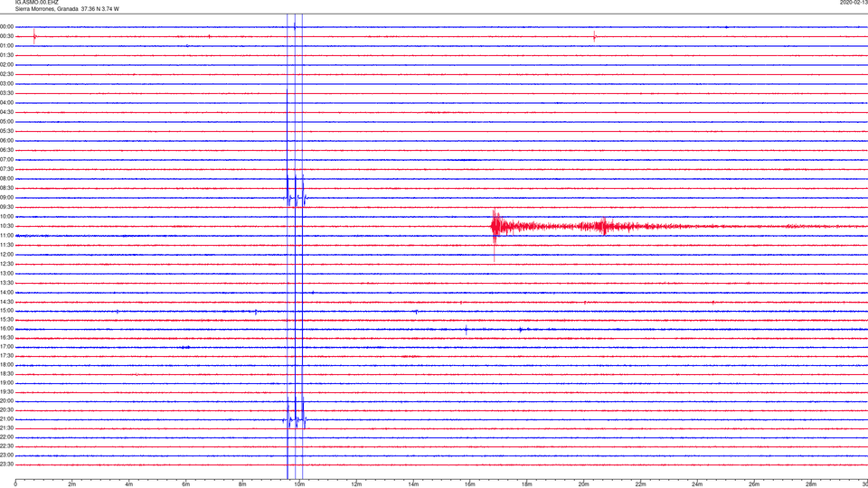Click the 14:30 trace time label
The image size is (868, 488).
click(7, 302)
